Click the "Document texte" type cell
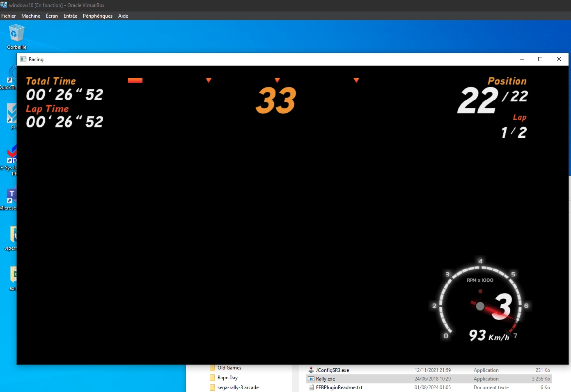 click(x=491, y=387)
